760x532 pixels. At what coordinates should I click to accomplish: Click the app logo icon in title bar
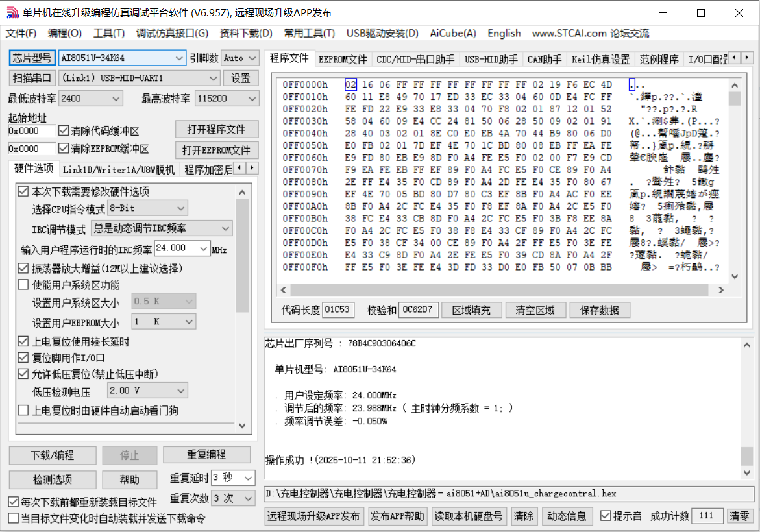click(x=12, y=13)
